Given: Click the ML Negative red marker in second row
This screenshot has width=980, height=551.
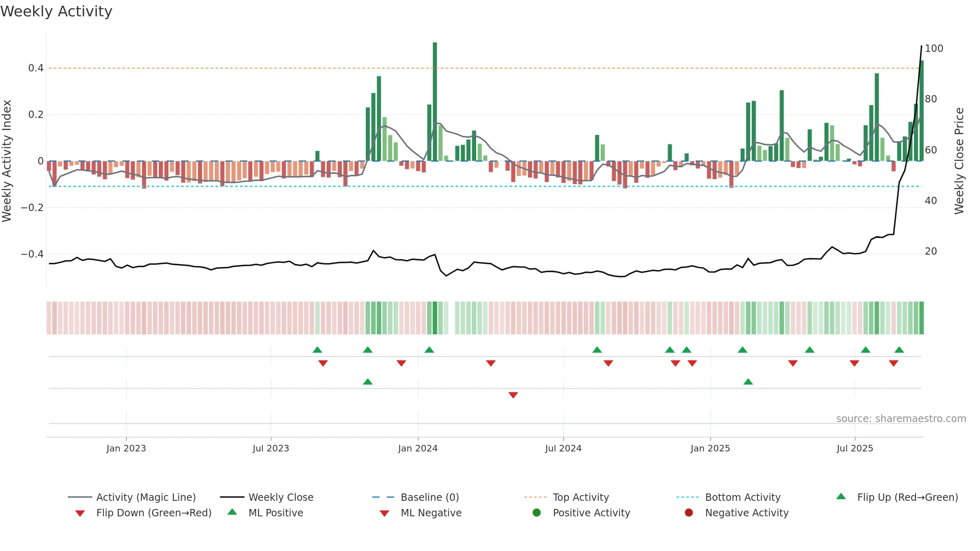Looking at the screenshot, I should (513, 395).
